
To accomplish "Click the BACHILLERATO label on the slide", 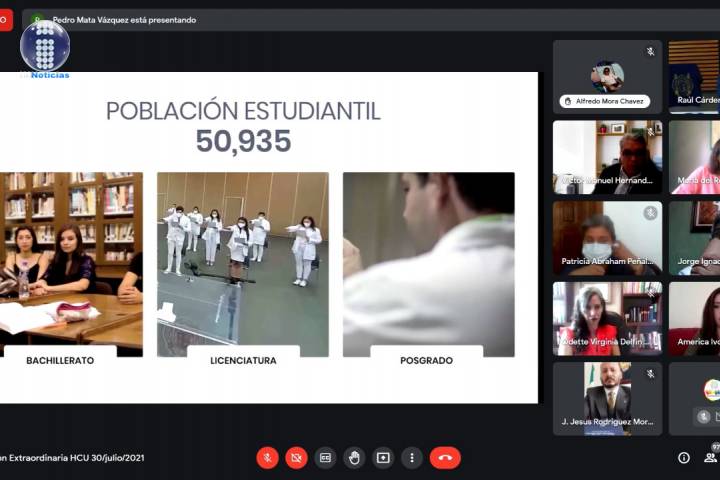I will (60, 360).
